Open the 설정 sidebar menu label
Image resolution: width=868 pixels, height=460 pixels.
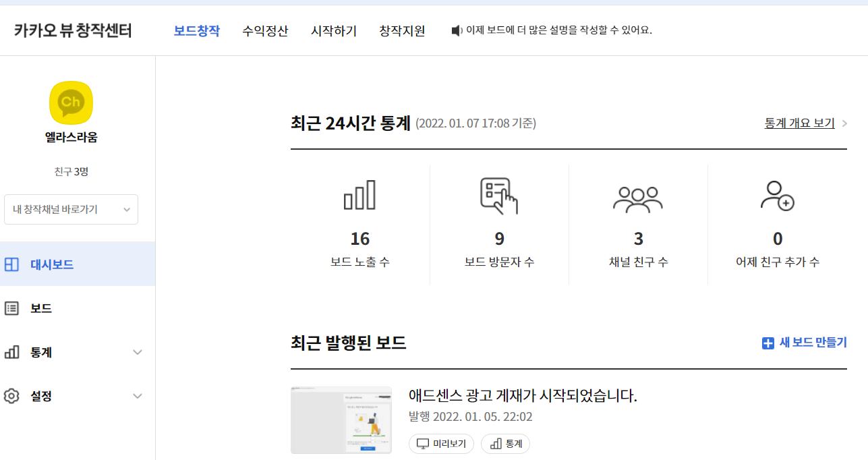click(41, 396)
